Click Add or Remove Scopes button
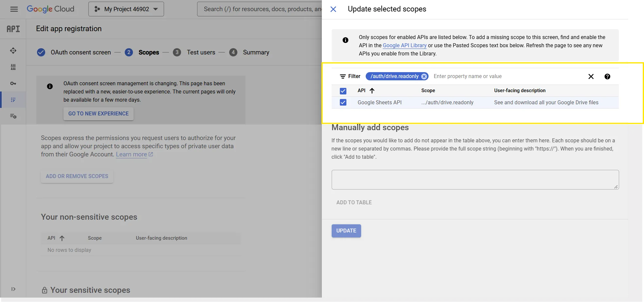Screen dimensions: 644x302 [x=77, y=176]
